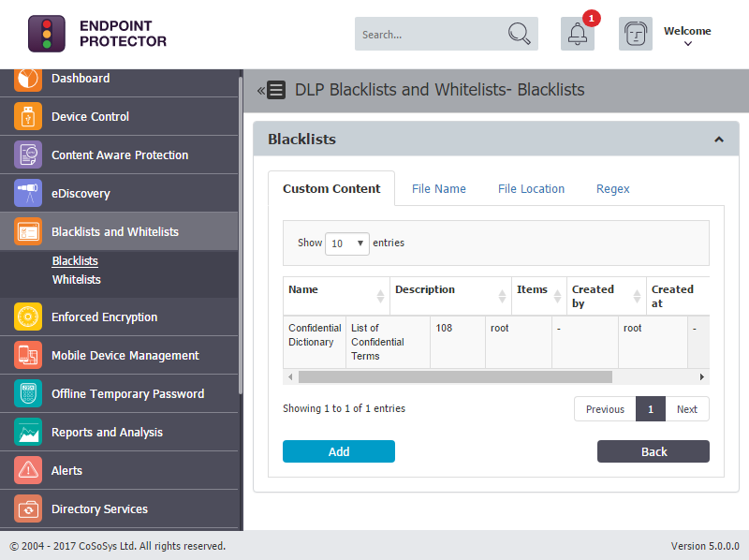Toggle sidebar with the hamburger menu icon
This screenshot has height=560, width=749.
tap(276, 90)
